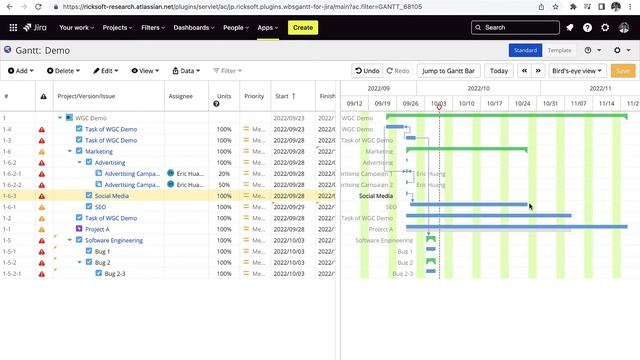Screen dimensions: 640x360
Task: Open browser extensions puzzle icon
Action: (x=573, y=7)
